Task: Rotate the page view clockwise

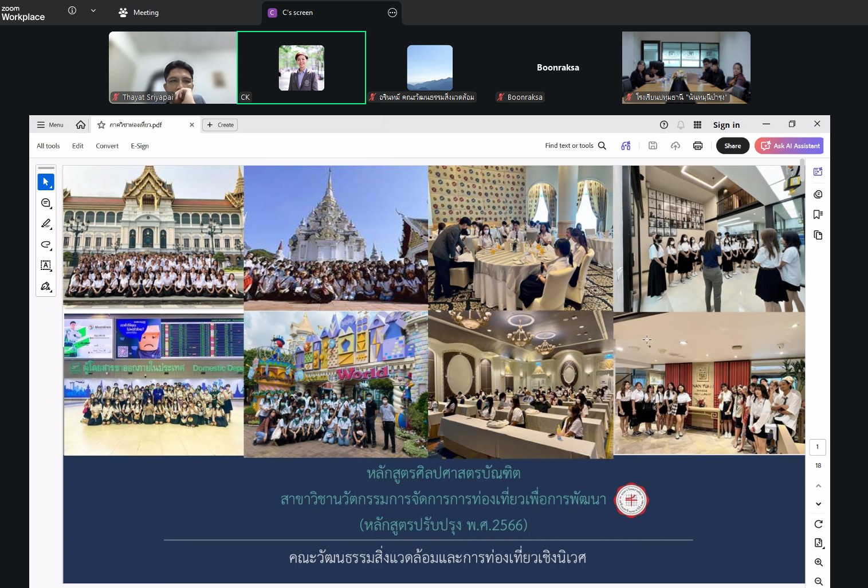Action: click(819, 524)
